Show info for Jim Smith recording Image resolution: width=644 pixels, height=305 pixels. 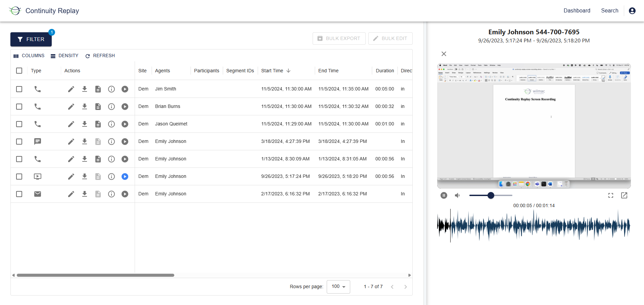(x=111, y=89)
